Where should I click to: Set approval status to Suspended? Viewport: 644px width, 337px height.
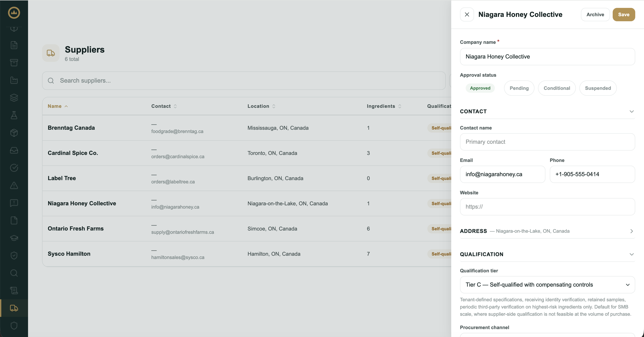pyautogui.click(x=598, y=88)
